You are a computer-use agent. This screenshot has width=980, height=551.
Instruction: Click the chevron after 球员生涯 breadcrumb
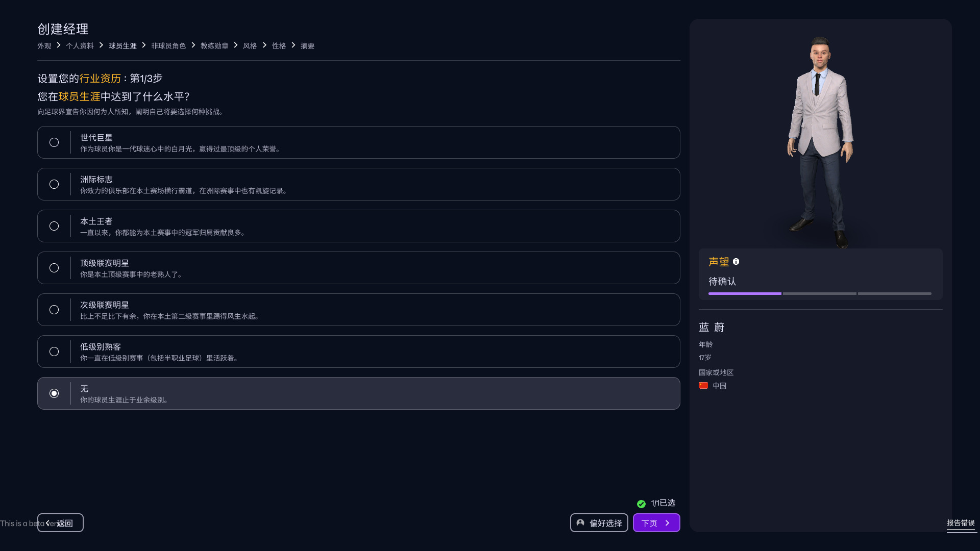point(144,45)
